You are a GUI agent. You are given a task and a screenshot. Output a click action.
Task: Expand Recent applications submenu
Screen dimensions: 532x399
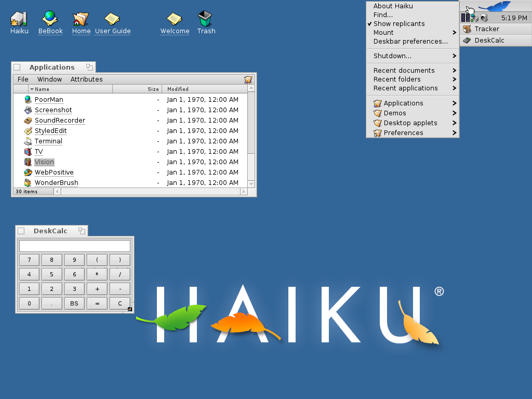coord(413,88)
